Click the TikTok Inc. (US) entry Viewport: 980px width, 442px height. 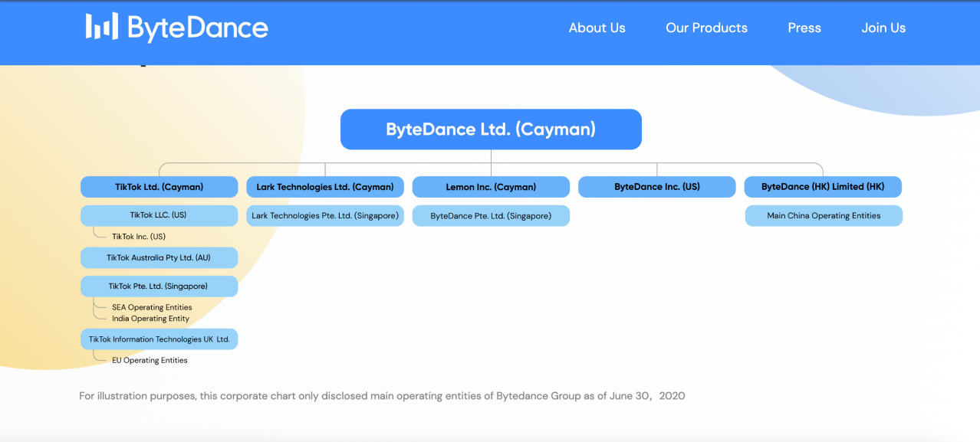click(139, 237)
